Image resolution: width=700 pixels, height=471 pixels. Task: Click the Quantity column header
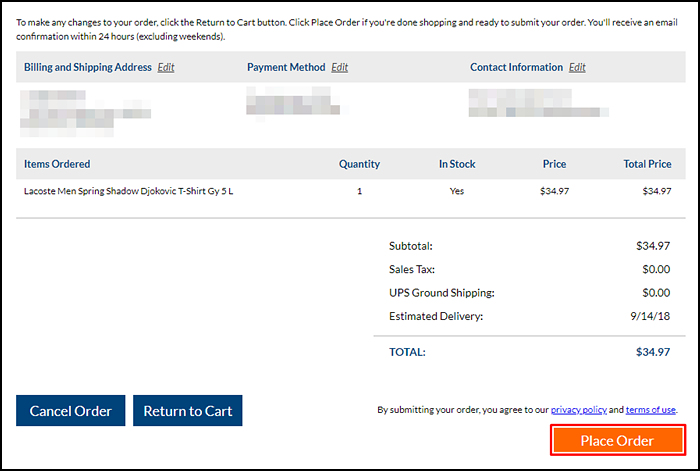pyautogui.click(x=359, y=164)
